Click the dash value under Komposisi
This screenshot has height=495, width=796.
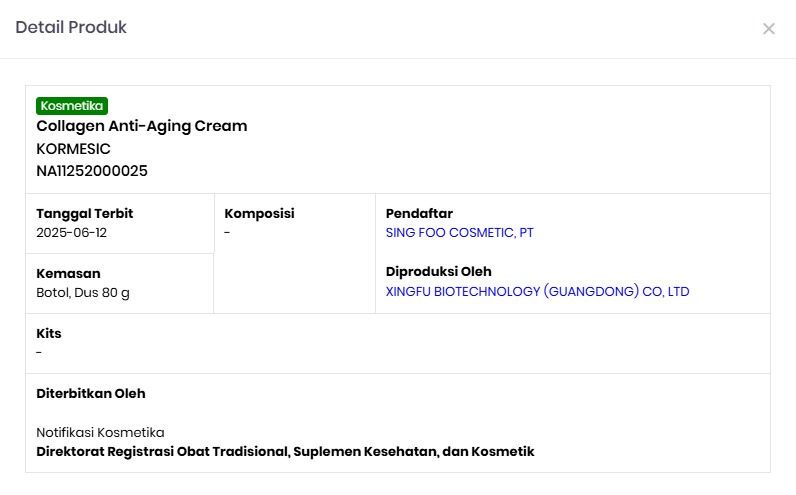(228, 233)
